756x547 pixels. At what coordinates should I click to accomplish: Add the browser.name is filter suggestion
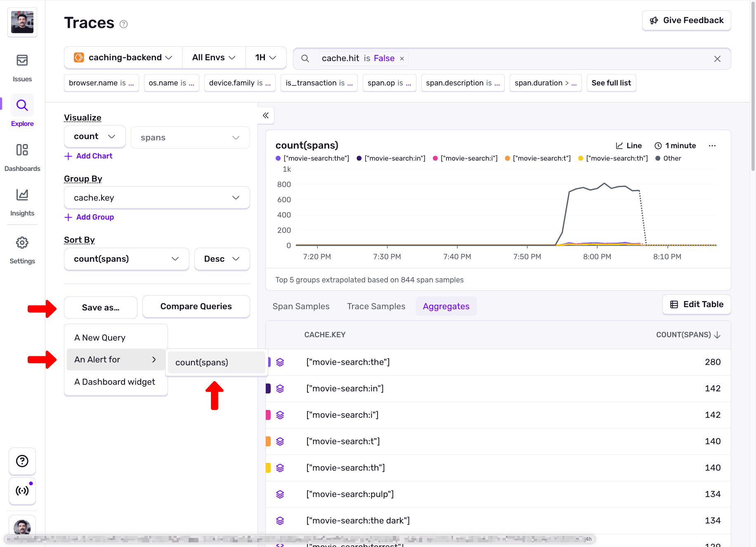click(x=102, y=83)
